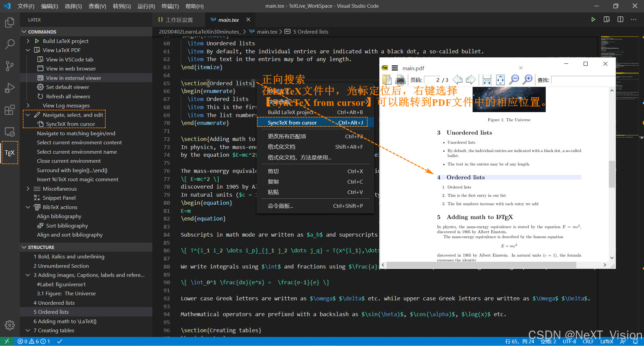Screen dimensions: 644x346
Task: Open the 运行(R) menu
Action: point(146,6)
